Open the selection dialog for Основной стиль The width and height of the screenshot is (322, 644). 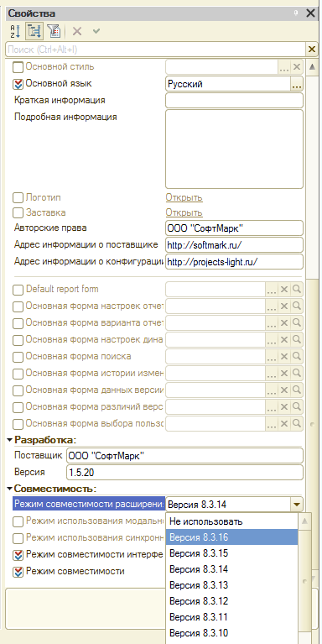click(x=284, y=67)
